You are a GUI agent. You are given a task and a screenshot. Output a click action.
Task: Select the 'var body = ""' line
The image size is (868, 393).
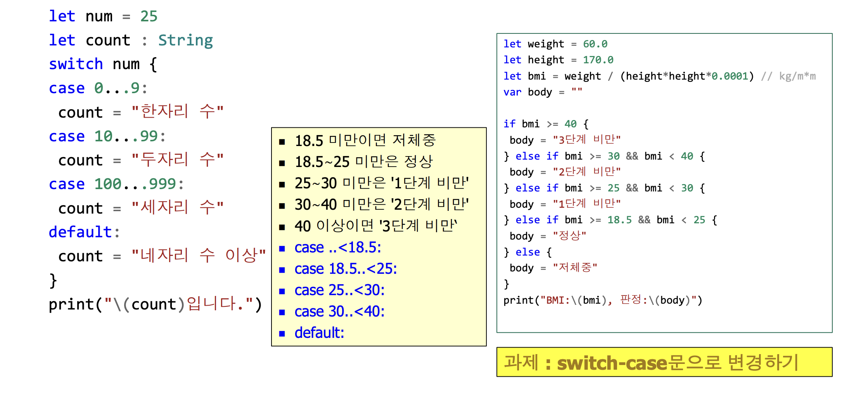coord(543,92)
